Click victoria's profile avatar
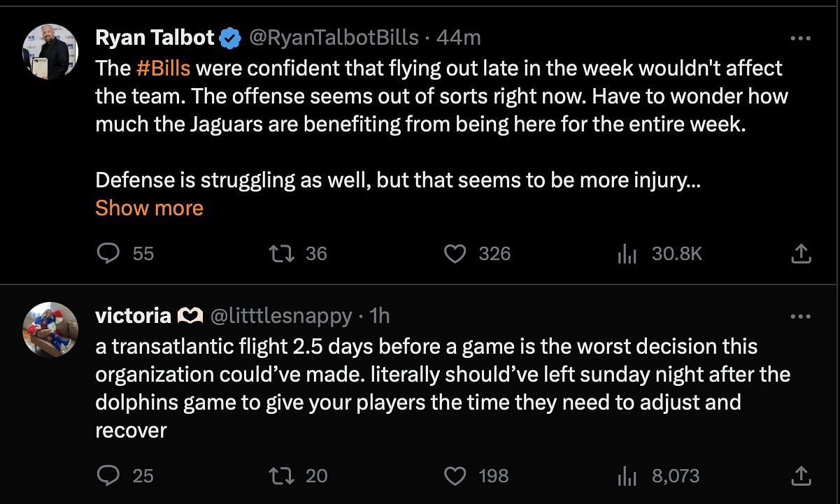 pos(50,330)
